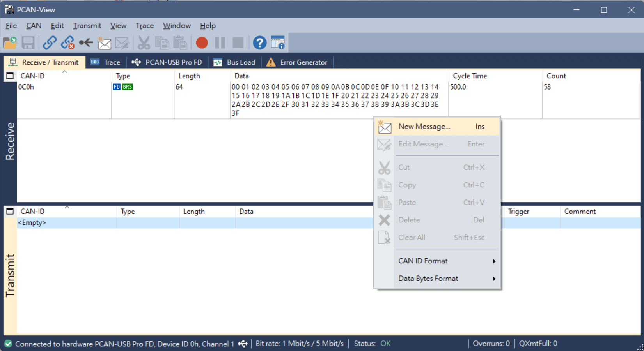Switch to the Receive / Transmit tab

coord(44,62)
